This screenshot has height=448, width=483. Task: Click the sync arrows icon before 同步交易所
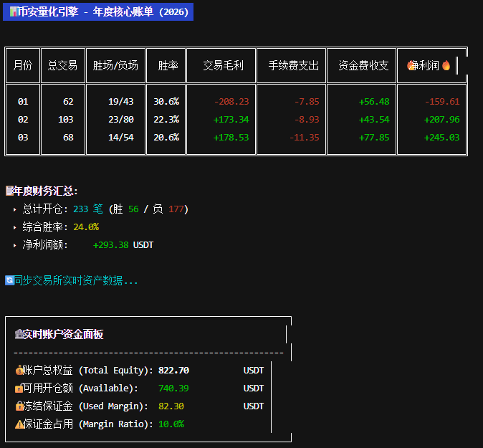tap(9, 280)
